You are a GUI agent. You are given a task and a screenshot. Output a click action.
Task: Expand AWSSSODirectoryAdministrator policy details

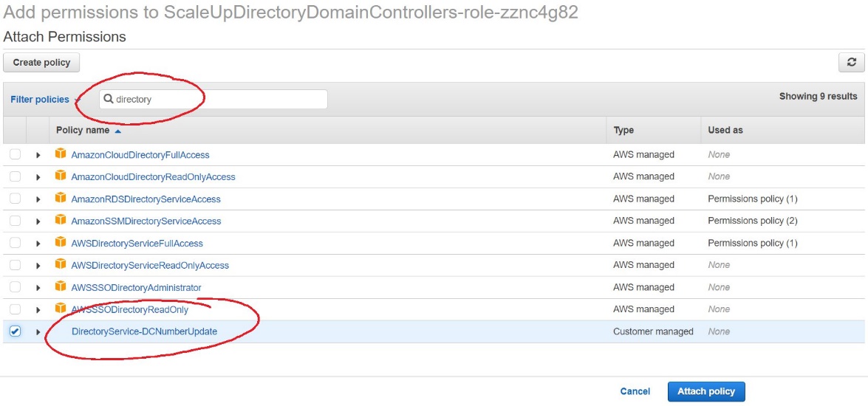pos(38,288)
